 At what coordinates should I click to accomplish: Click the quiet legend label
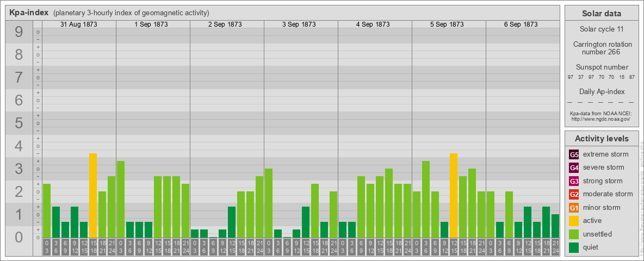pyautogui.click(x=592, y=247)
